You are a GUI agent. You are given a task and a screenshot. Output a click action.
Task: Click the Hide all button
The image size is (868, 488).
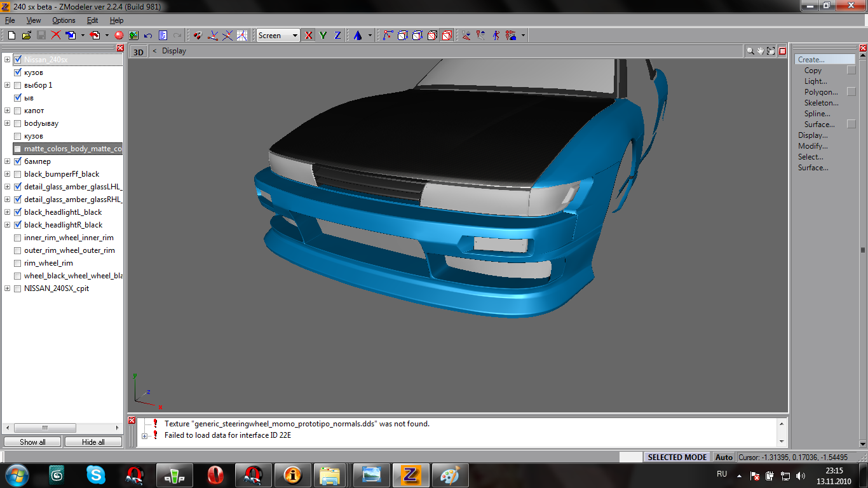93,442
